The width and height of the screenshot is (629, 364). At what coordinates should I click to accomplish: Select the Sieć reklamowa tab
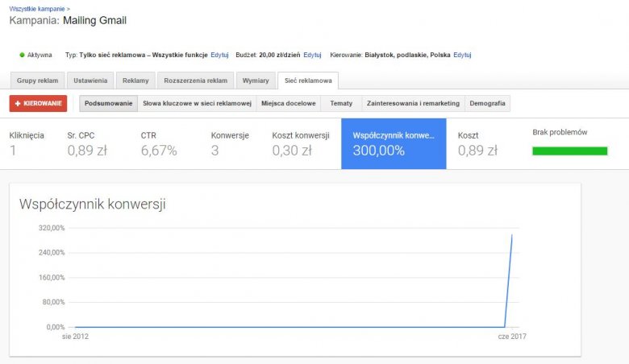tap(308, 81)
